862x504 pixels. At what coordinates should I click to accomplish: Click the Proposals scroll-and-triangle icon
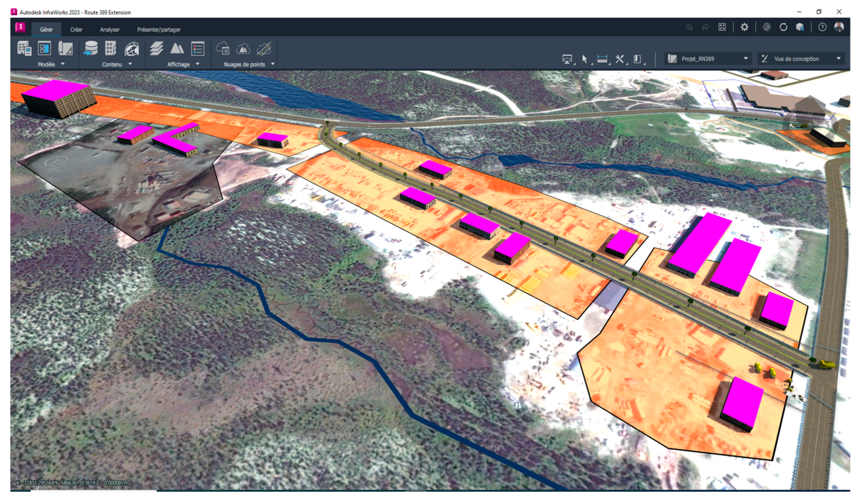click(65, 49)
